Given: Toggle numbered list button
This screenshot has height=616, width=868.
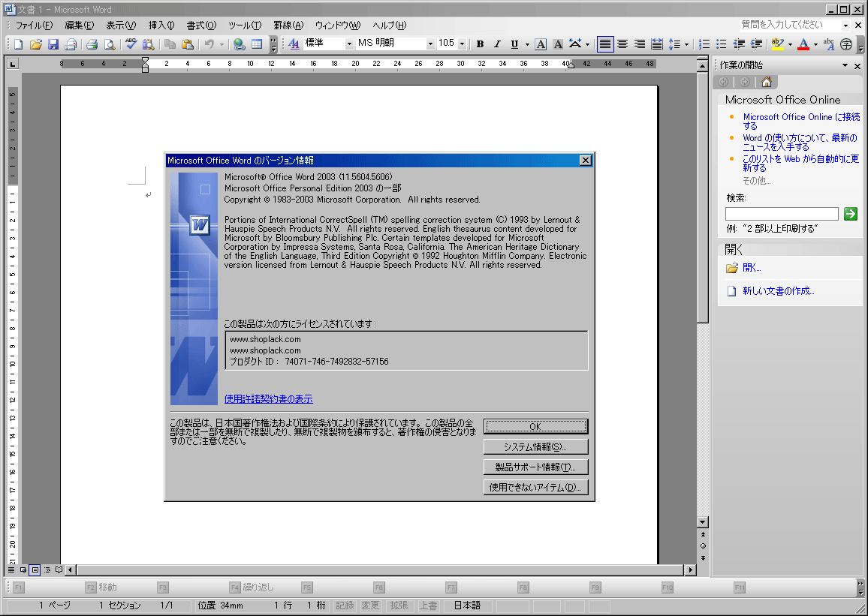Looking at the screenshot, I should tap(704, 44).
